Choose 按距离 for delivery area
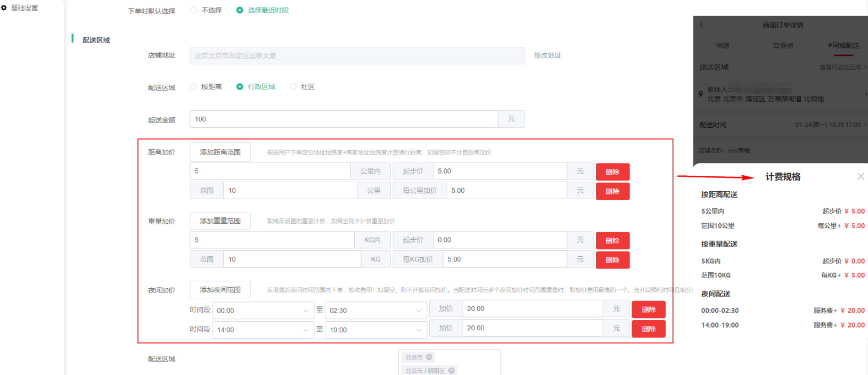868x375 pixels. [x=193, y=87]
